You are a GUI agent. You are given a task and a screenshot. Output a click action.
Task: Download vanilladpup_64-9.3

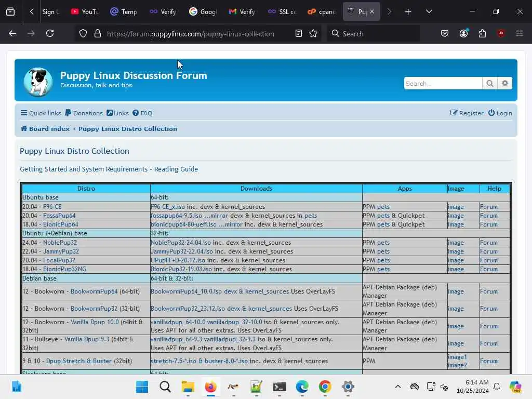176,339
